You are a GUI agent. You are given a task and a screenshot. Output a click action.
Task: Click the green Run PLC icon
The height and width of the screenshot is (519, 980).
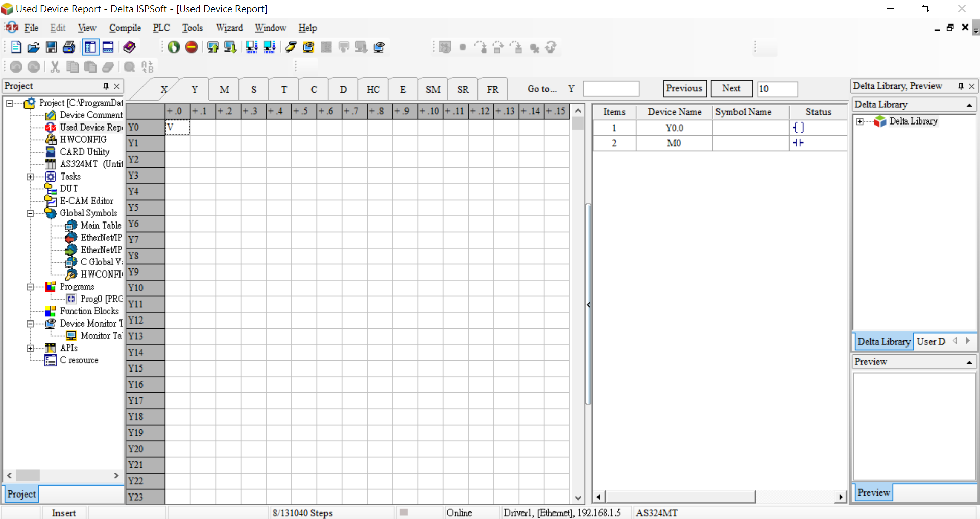pos(174,47)
